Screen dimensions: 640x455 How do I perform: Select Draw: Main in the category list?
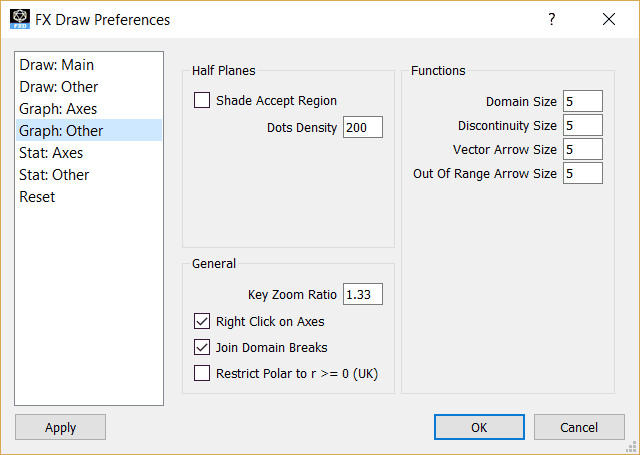pos(89,65)
